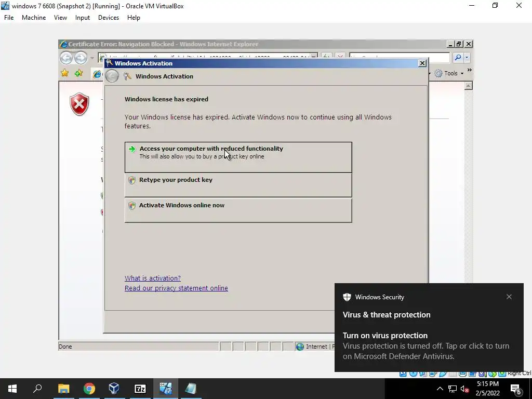Click the Internet Explorer address bar
The height and width of the screenshot is (399, 532).
(x=208, y=56)
